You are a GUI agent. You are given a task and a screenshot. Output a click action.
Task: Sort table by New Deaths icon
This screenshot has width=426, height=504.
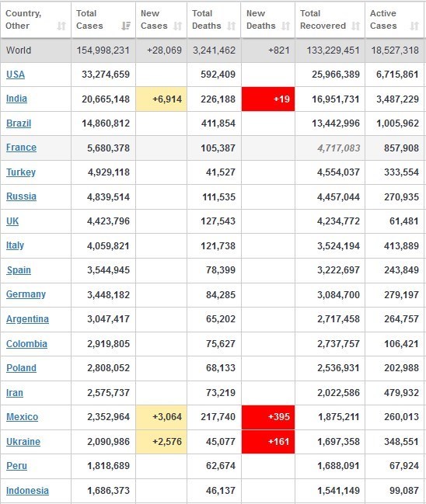coord(286,26)
